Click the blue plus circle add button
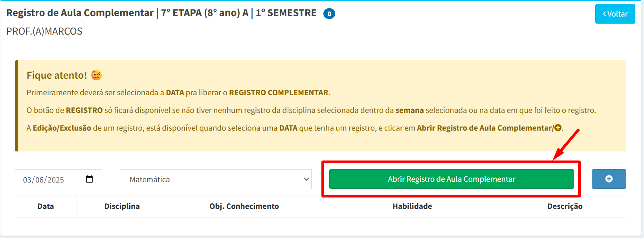The width and height of the screenshot is (644, 238). pyautogui.click(x=609, y=179)
